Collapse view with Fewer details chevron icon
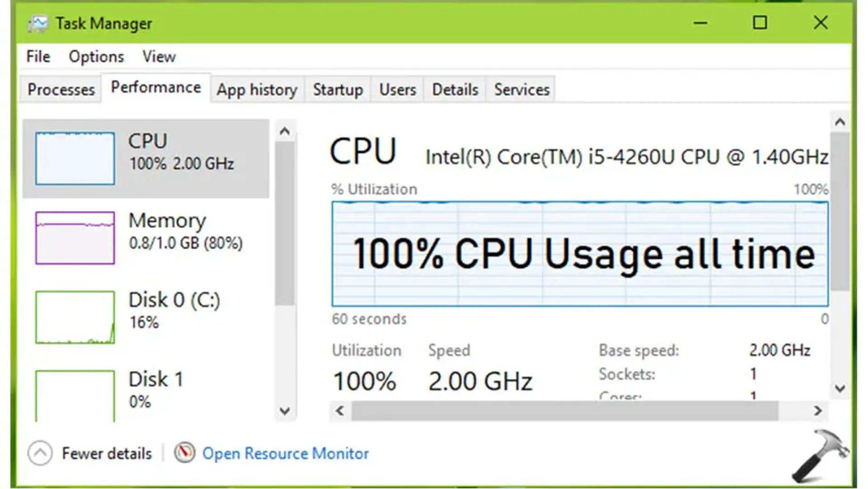868x489 pixels. tap(40, 453)
